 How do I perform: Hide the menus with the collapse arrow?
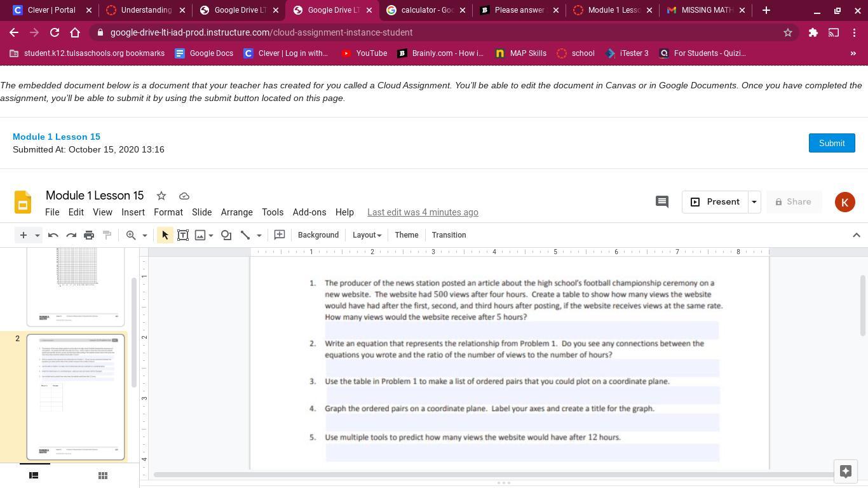856,235
